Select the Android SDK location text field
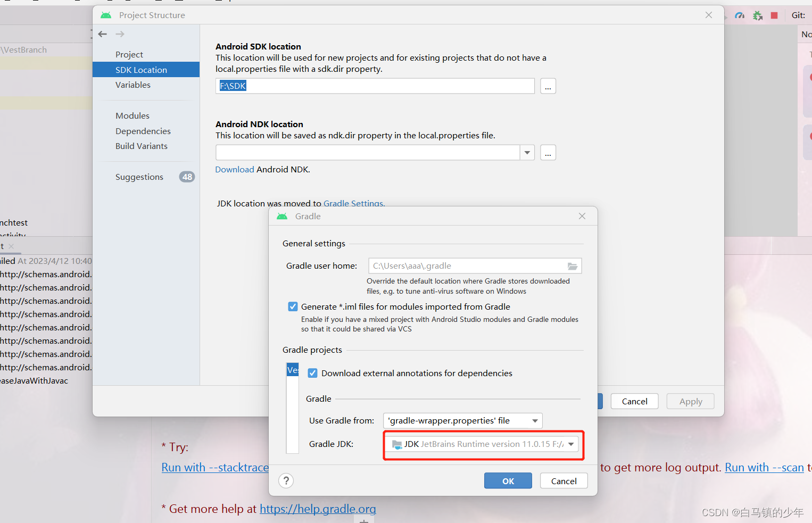 click(x=375, y=86)
